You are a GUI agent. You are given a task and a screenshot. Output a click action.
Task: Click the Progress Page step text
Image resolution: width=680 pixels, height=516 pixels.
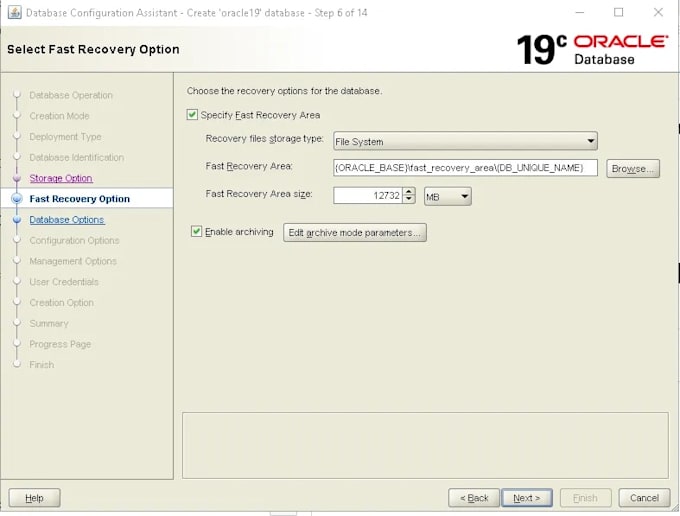click(x=60, y=344)
